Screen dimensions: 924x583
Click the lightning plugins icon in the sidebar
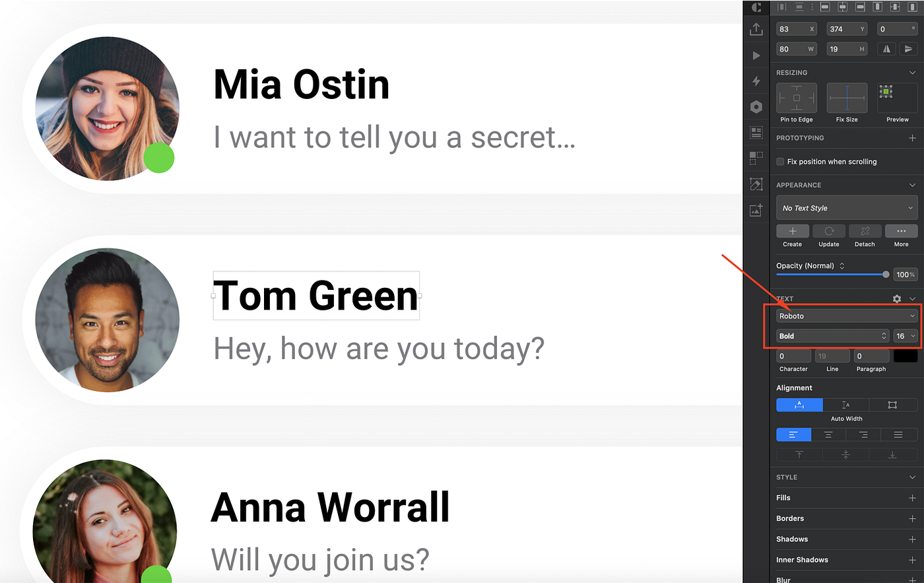pyautogui.click(x=756, y=81)
